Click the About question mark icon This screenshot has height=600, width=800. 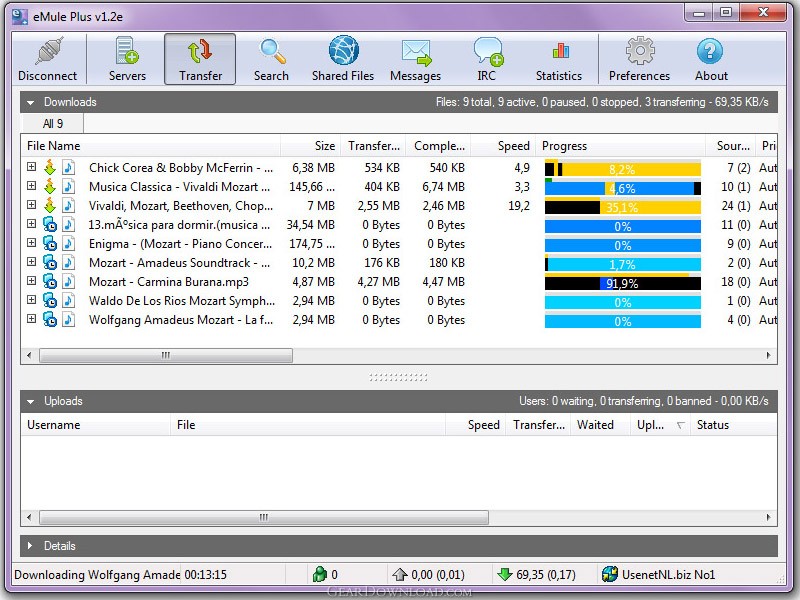(x=710, y=51)
